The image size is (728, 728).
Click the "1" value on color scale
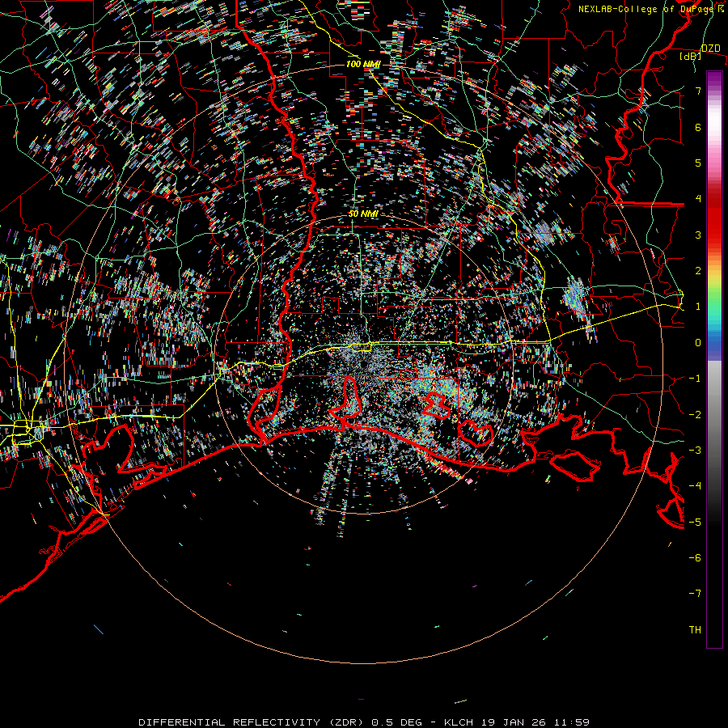click(x=698, y=307)
